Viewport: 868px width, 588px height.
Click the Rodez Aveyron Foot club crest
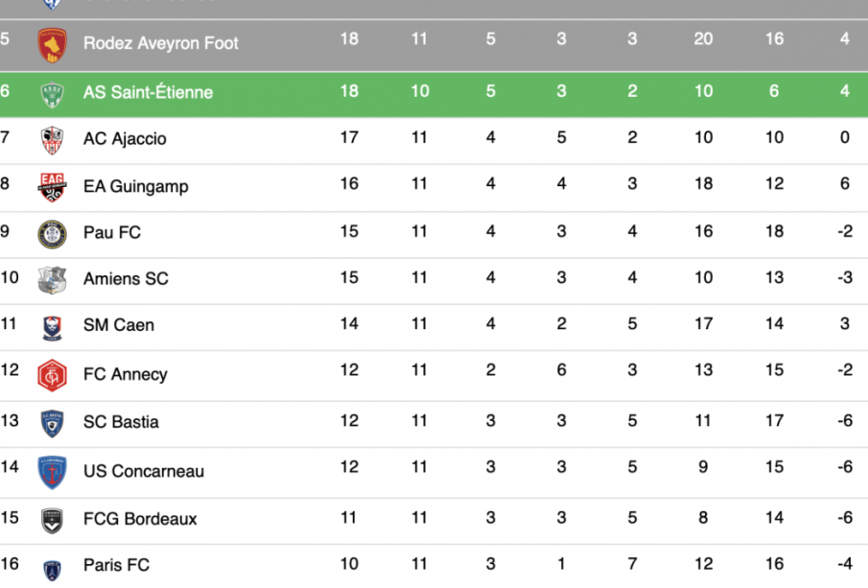[x=52, y=45]
